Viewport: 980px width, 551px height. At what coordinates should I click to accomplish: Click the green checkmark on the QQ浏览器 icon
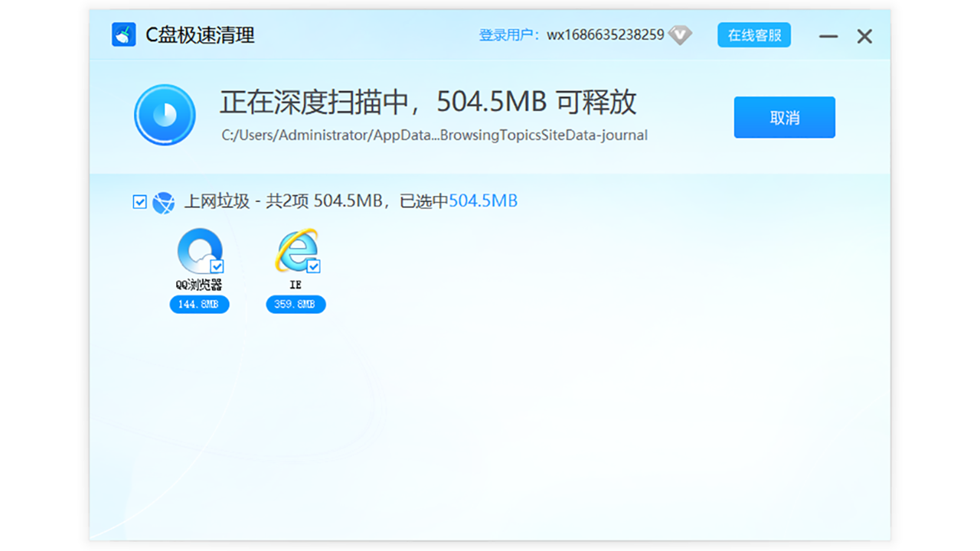[216, 267]
